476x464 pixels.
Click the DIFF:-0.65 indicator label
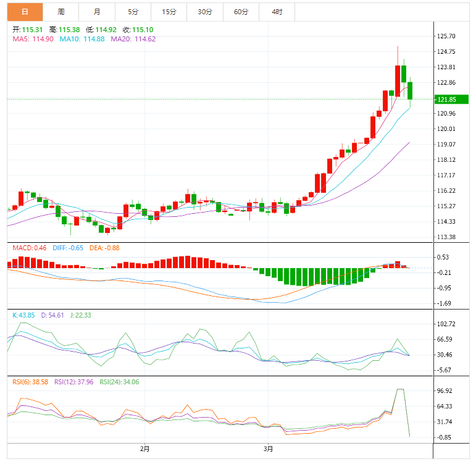tap(68, 248)
